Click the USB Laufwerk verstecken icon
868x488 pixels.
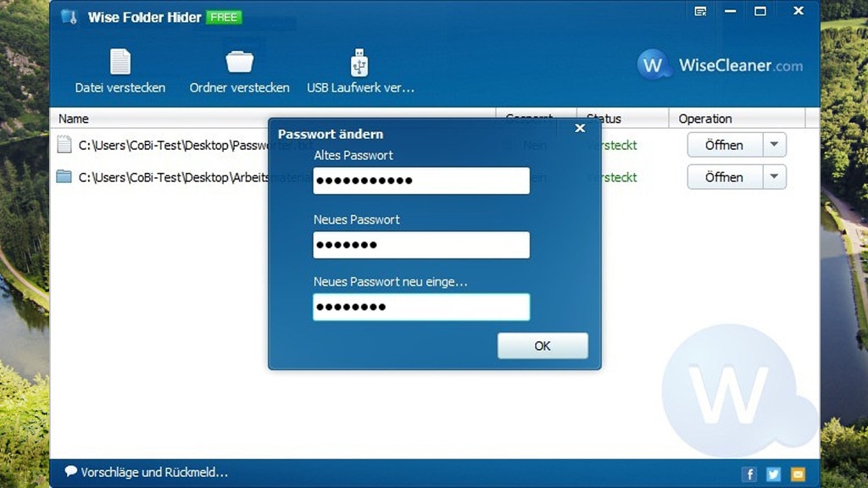pyautogui.click(x=359, y=63)
